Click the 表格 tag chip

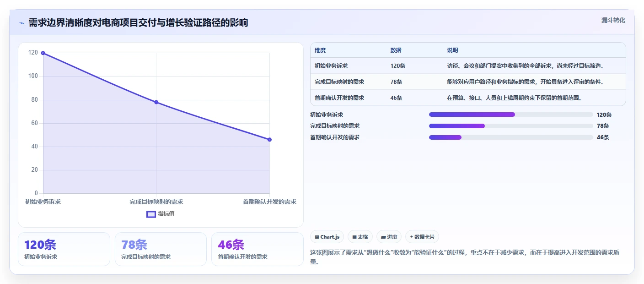click(x=360, y=237)
